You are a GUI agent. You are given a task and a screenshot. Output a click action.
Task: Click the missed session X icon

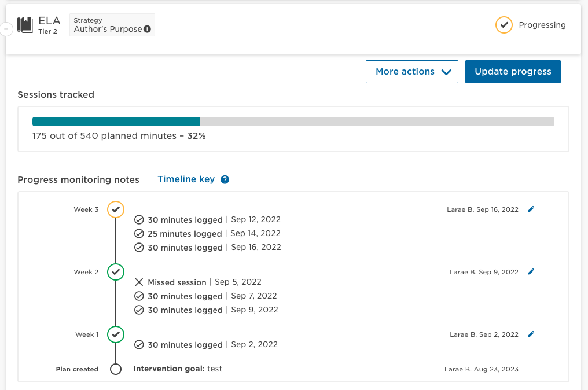pyautogui.click(x=139, y=282)
